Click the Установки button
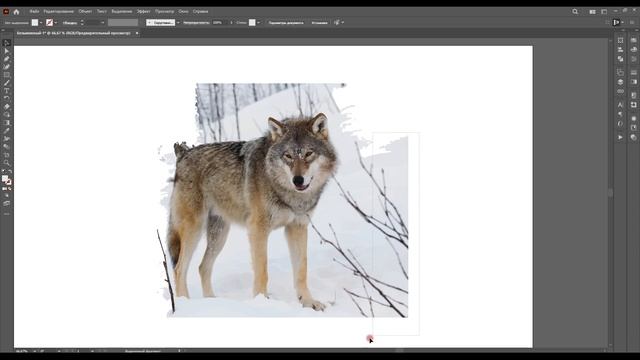Screen dimensions: 640x360 (x=319, y=23)
